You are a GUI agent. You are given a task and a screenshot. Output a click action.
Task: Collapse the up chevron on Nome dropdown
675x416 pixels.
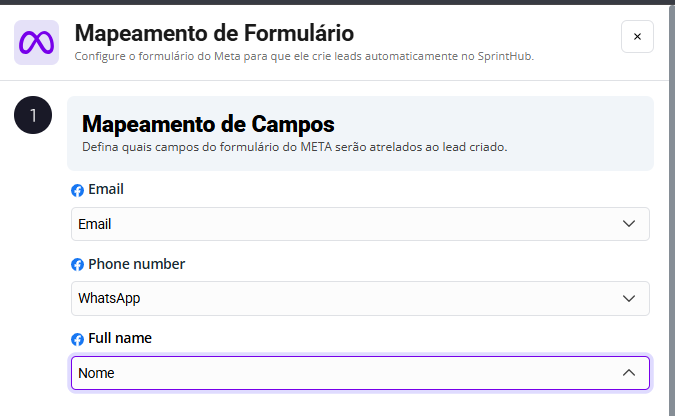pyautogui.click(x=628, y=373)
